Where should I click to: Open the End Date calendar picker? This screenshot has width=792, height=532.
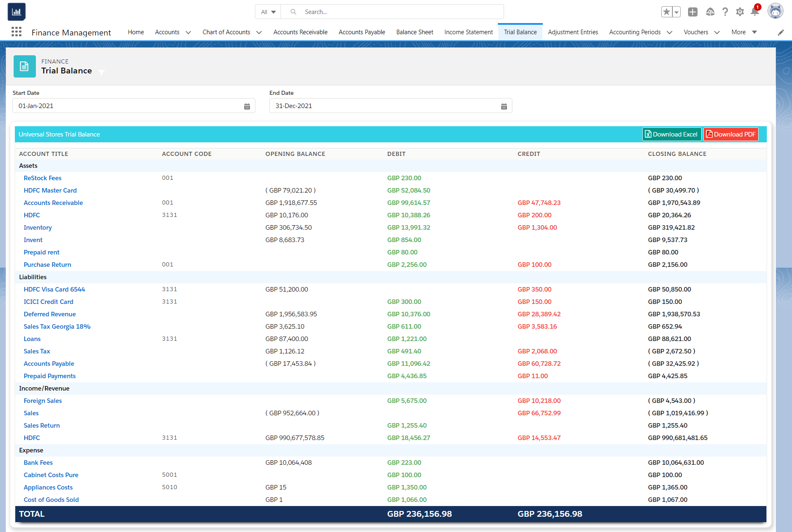(x=504, y=106)
